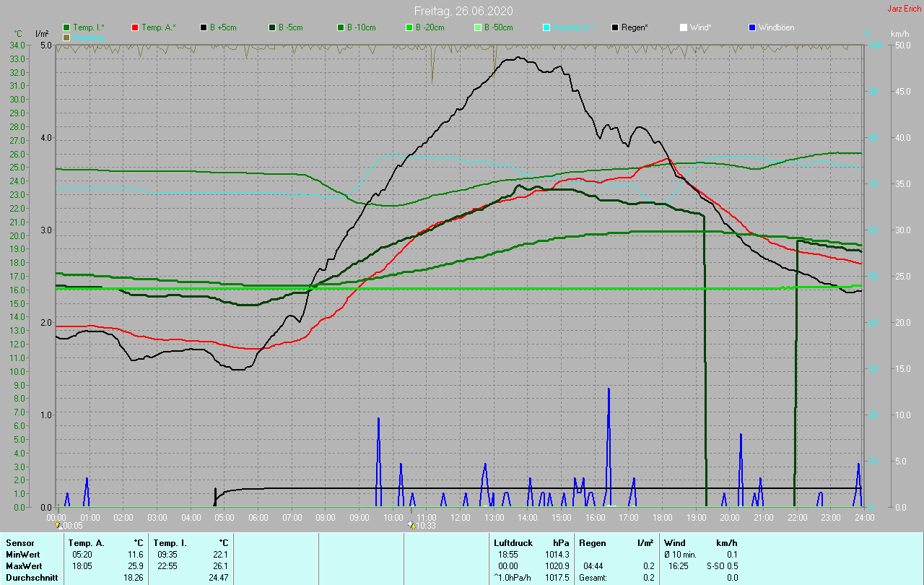Click the Jarz Erich link
Viewport: 924px width, 585px height.
coord(904,9)
